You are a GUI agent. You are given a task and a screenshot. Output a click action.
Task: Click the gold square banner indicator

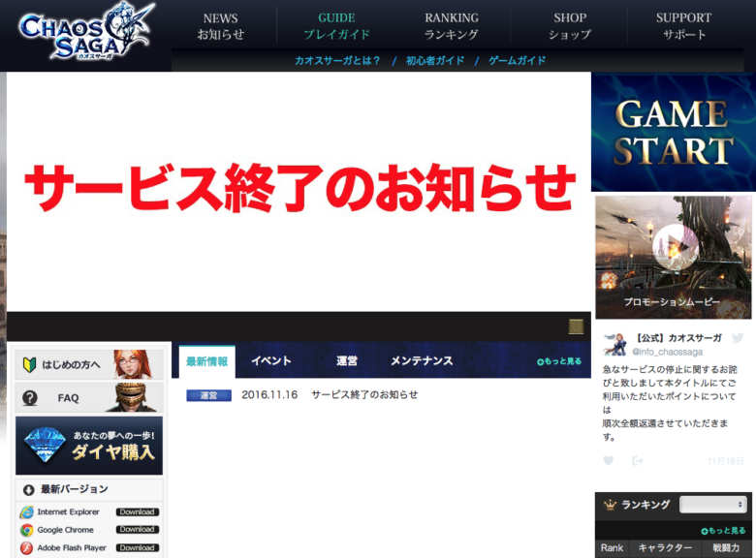576,326
